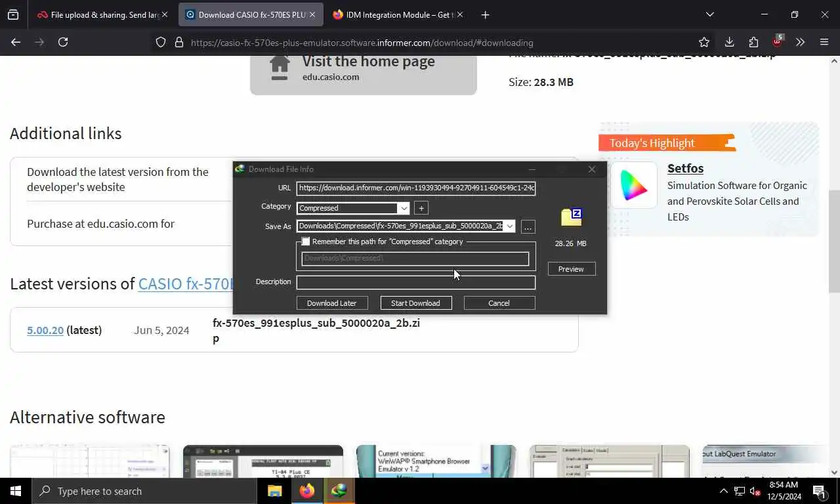Open the TI-84 Plus CE thumbnail
Image resolution: width=840 pixels, height=504 pixels.
click(x=263, y=461)
